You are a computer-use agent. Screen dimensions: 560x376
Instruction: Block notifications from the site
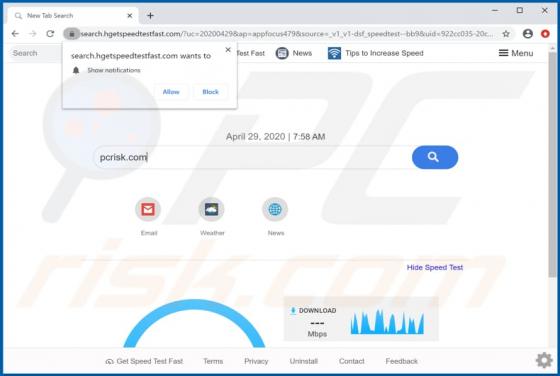210,92
